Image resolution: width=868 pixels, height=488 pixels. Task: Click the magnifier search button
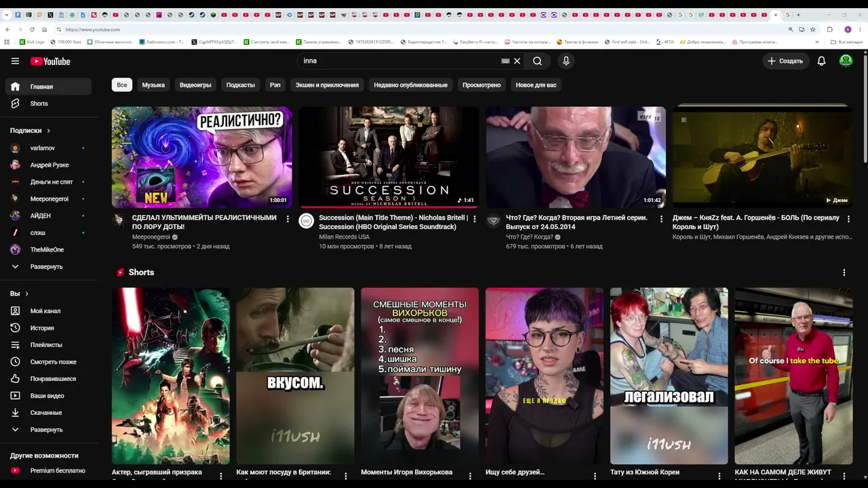[x=537, y=61]
